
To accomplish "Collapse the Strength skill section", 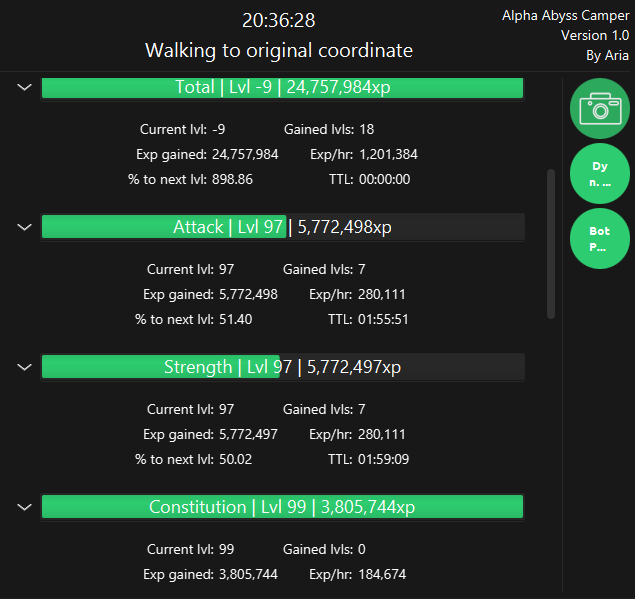I will (x=24, y=367).
